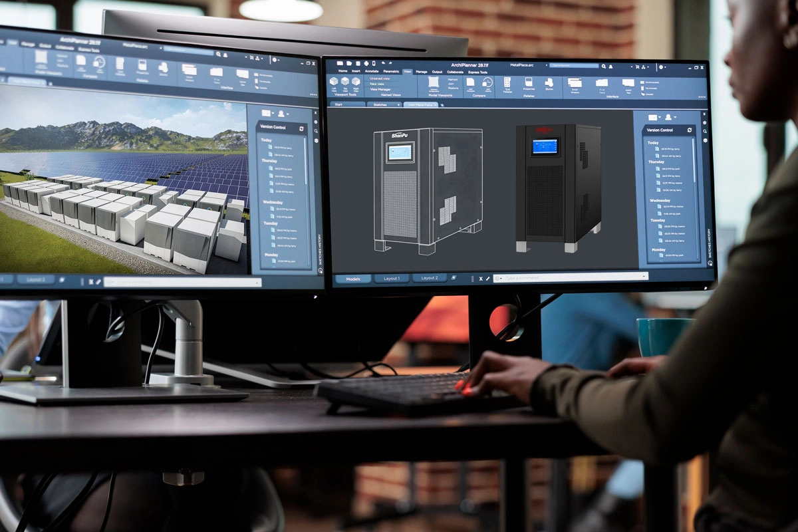This screenshot has width=798, height=532.
Task: Click the search icon in right monitor side strip
Action: [x=705, y=132]
